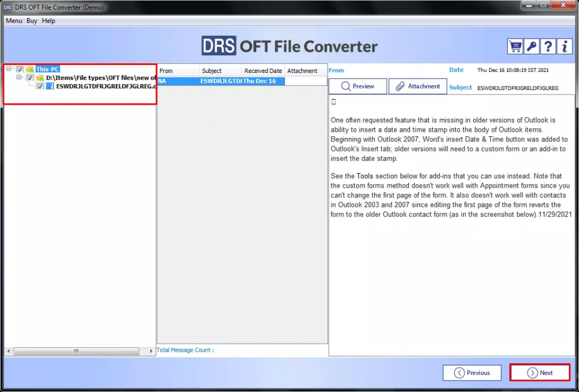Click the info (i) icon
Viewport: 579px width, 392px height.
(x=564, y=46)
